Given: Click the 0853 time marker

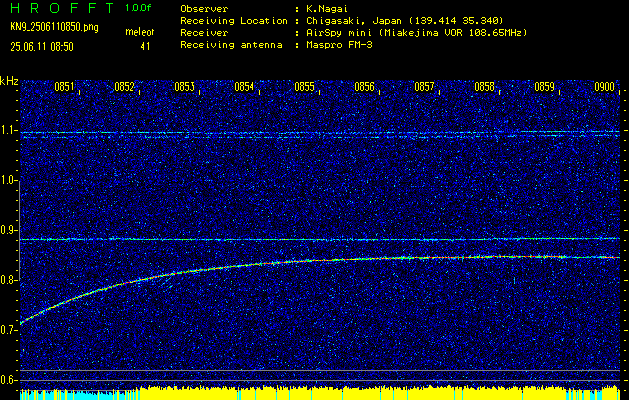Looking at the screenshot, I should (185, 87).
